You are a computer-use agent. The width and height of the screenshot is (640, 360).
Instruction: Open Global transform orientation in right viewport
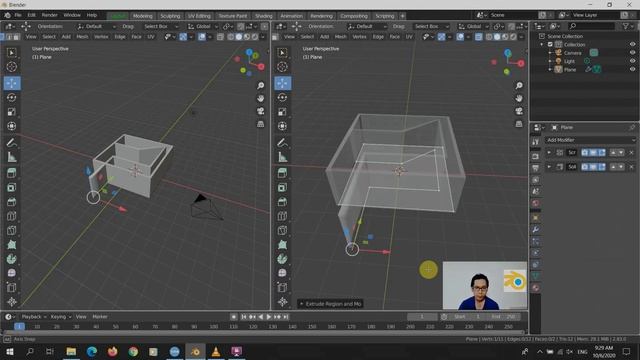pyautogui.click(x=473, y=26)
